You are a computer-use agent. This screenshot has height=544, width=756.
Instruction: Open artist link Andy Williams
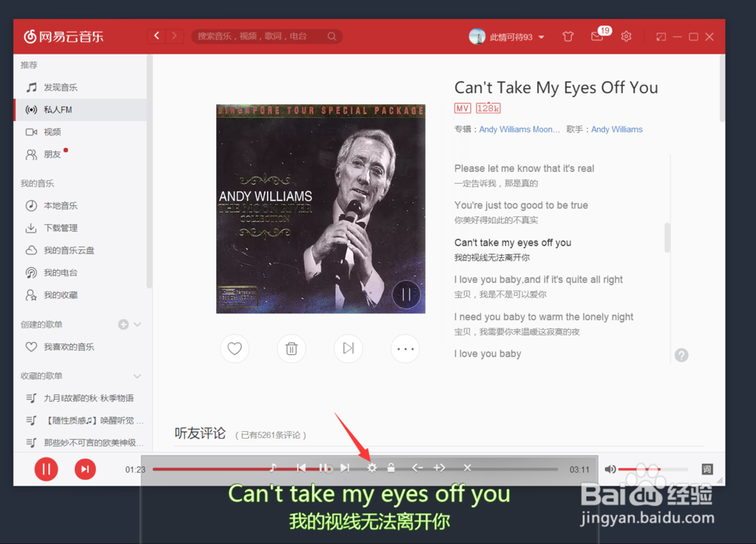(617, 129)
